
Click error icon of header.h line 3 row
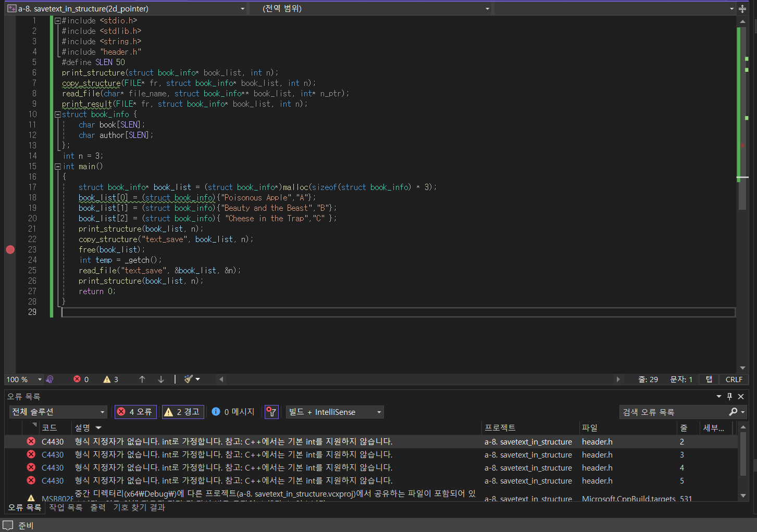coord(31,454)
